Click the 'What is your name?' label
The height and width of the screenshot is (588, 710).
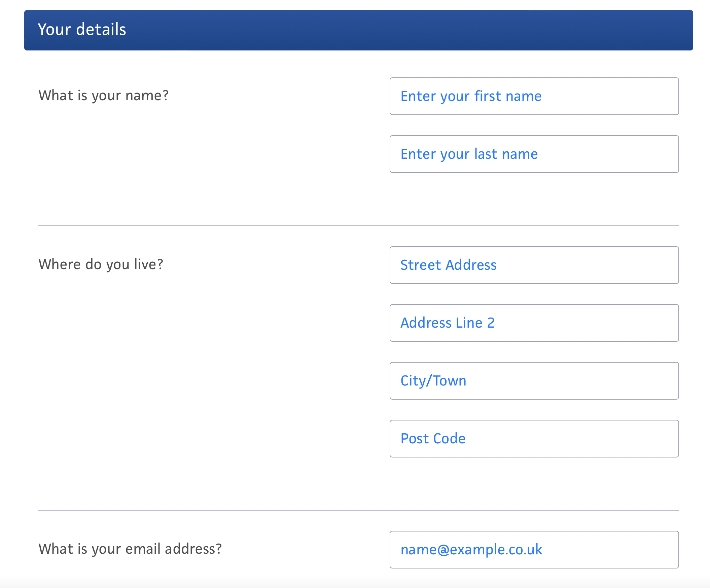[x=103, y=96]
